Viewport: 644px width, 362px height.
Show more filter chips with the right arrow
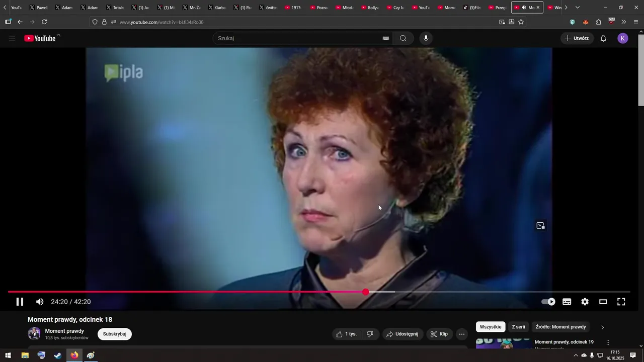tap(602, 327)
